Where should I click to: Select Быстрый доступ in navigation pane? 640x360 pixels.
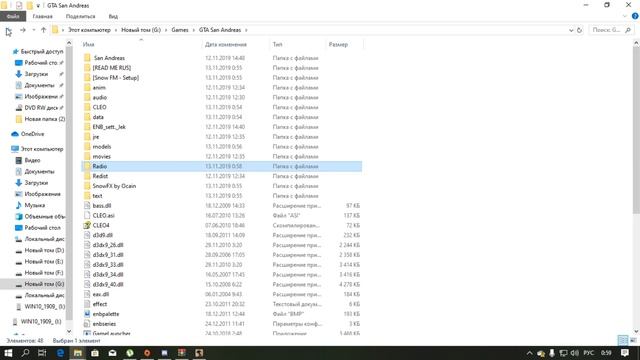(x=42, y=51)
